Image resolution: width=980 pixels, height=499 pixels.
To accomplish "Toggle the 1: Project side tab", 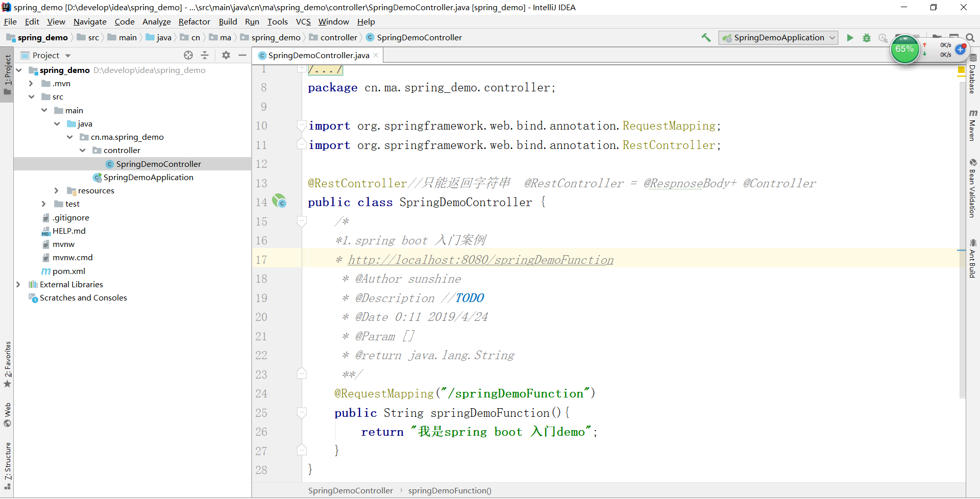I will pyautogui.click(x=7, y=75).
